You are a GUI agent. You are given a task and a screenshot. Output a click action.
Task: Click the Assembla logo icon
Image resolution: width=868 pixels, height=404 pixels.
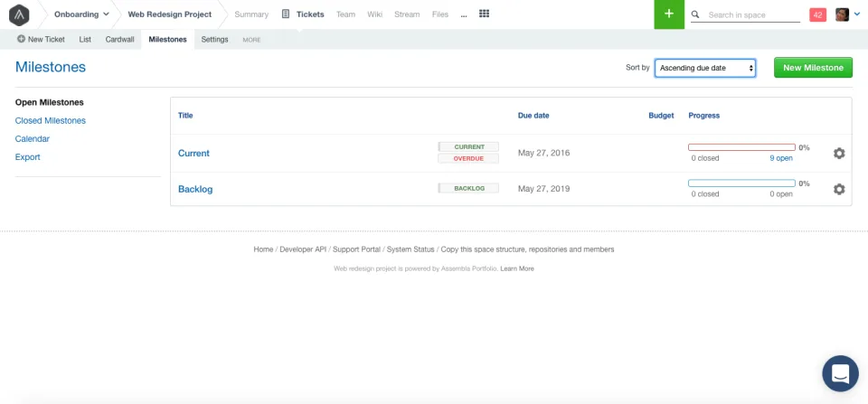19,15
